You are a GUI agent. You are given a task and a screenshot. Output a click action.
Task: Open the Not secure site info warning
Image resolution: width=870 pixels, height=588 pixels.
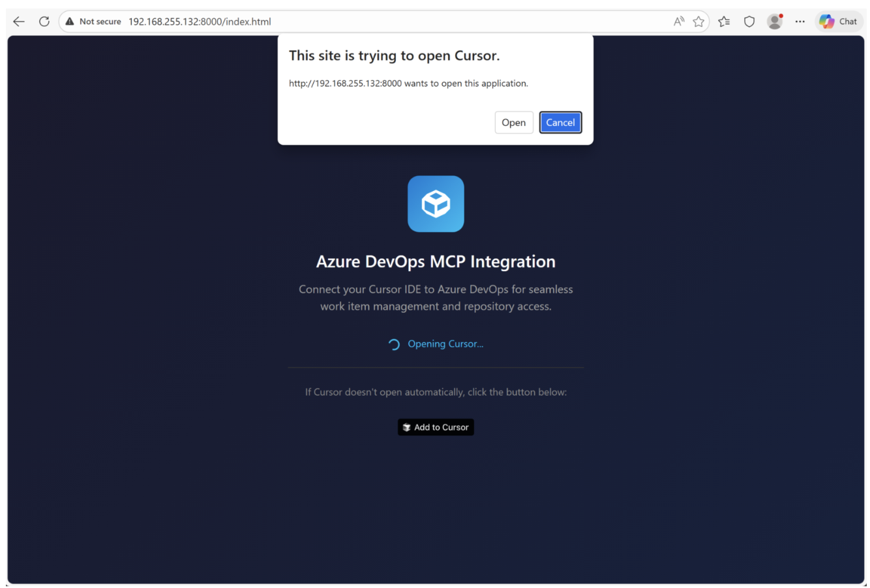pos(93,22)
